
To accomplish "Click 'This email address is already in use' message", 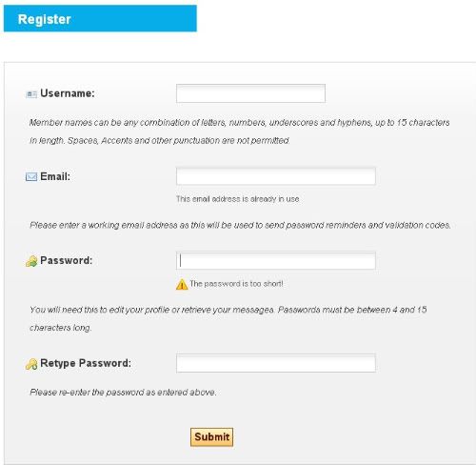I will (238, 199).
